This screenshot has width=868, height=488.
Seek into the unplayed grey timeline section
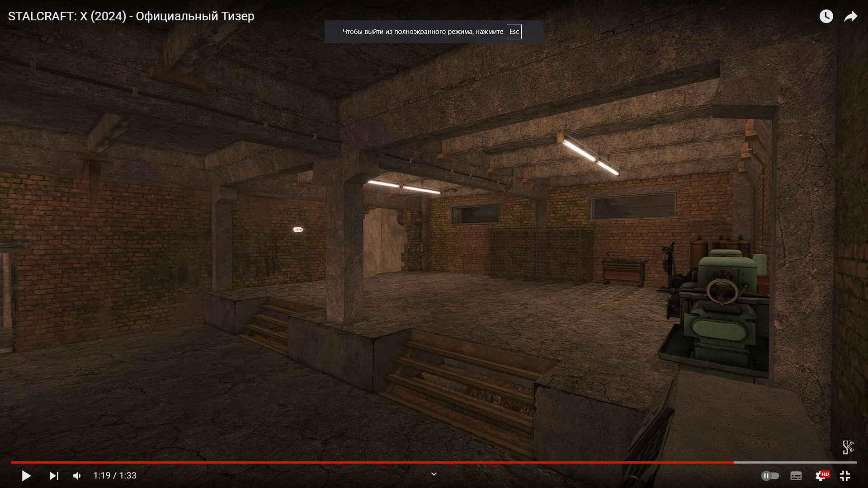tap(795, 462)
